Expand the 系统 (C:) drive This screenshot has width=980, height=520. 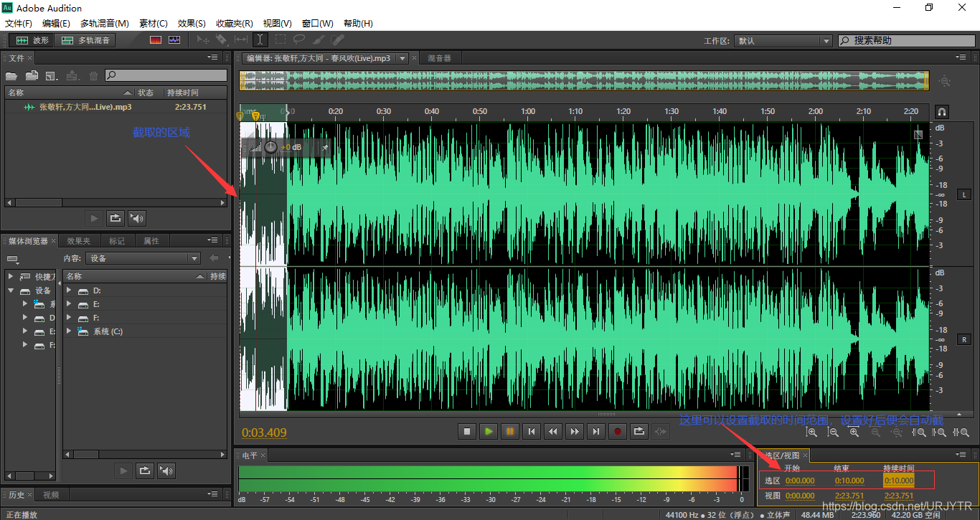click(x=69, y=331)
